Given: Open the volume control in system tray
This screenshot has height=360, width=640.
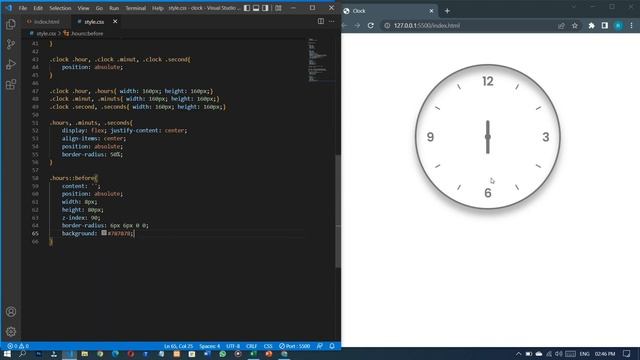Looking at the screenshot, I should pyautogui.click(x=558, y=354).
